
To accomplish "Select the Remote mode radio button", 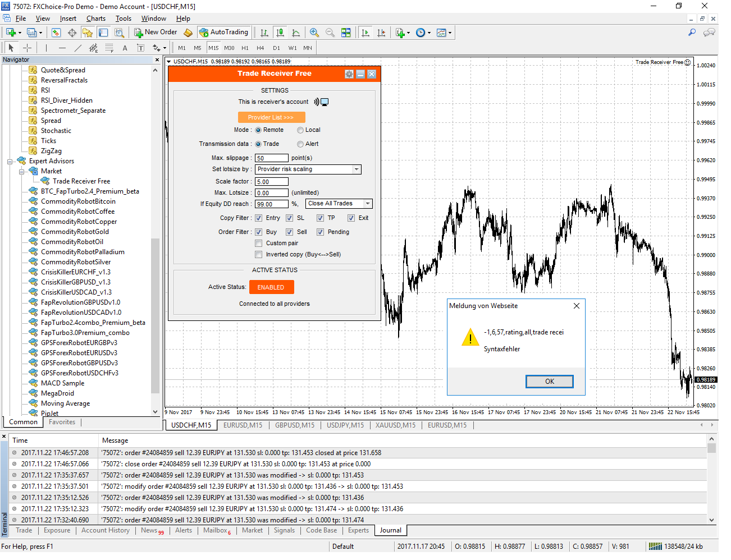I will pyautogui.click(x=258, y=130).
